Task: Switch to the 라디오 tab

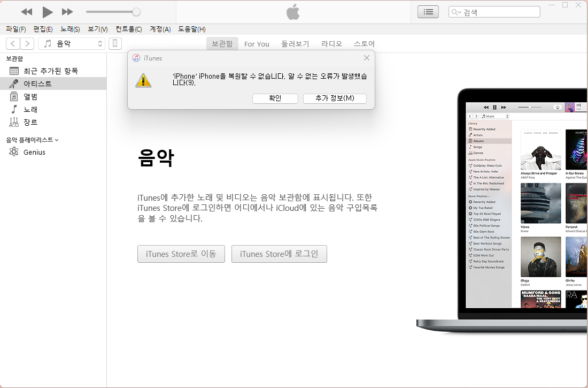Action: pyautogui.click(x=331, y=44)
